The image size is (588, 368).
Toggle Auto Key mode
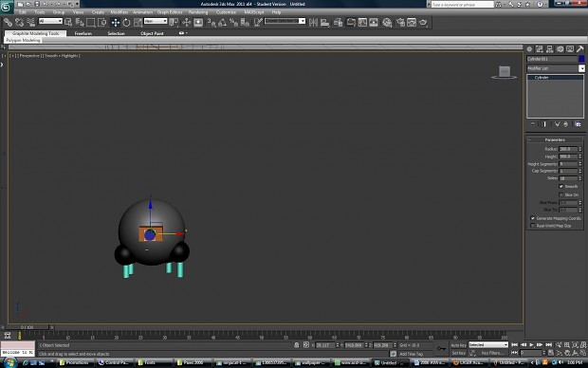coord(458,345)
